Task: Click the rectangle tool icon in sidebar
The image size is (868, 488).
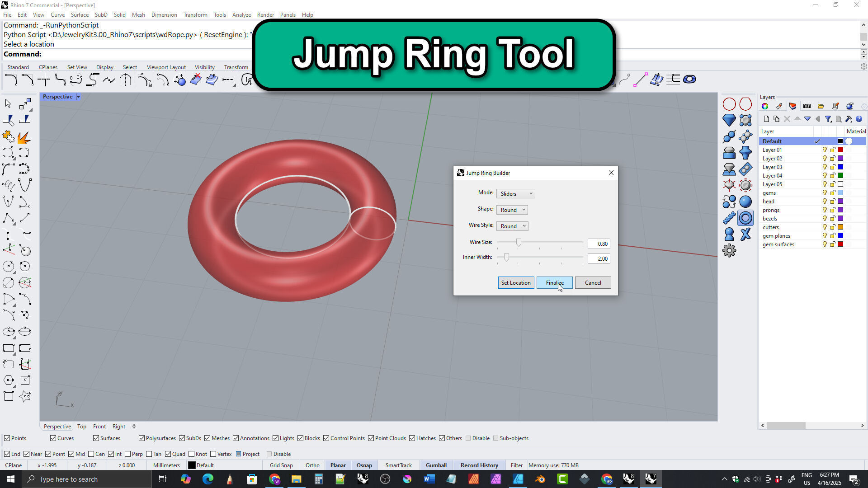Action: [x=8, y=348]
